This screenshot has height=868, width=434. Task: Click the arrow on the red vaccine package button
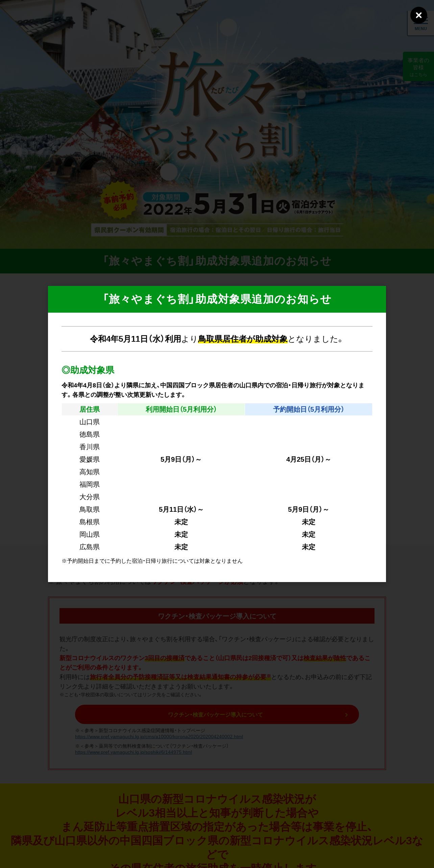(346, 715)
